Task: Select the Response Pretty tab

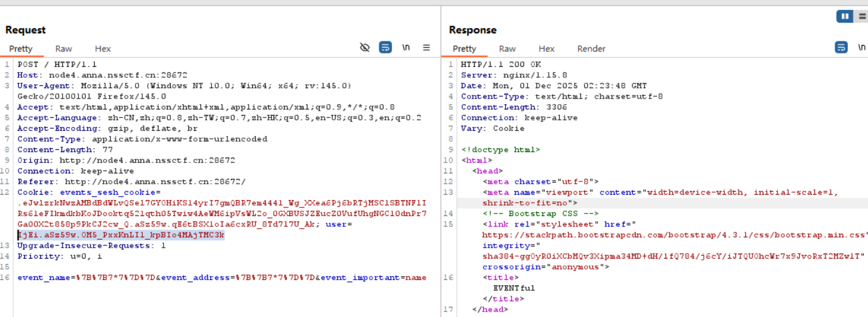Action: click(x=464, y=49)
